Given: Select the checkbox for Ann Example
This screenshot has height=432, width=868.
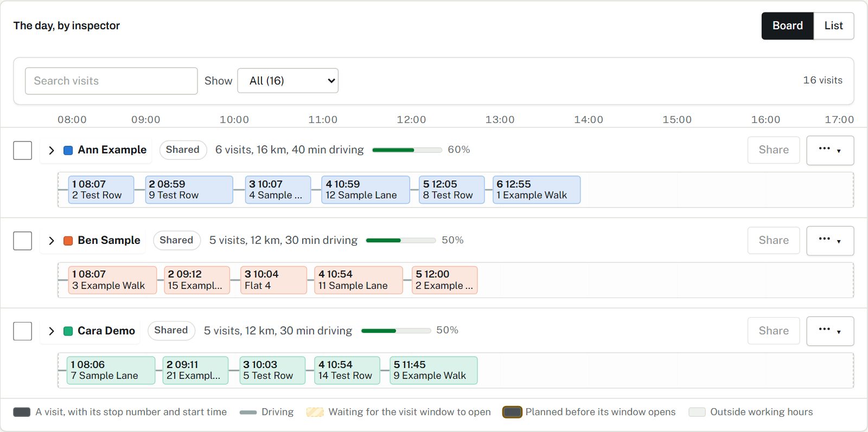Looking at the screenshot, I should tap(23, 150).
